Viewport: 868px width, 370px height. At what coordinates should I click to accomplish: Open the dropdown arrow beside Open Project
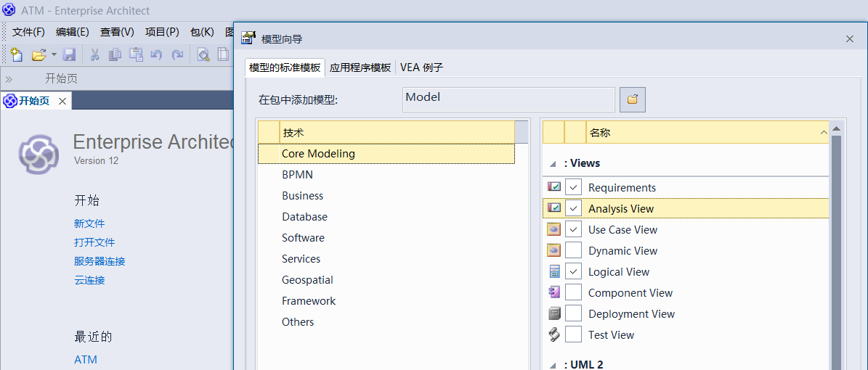coord(54,54)
